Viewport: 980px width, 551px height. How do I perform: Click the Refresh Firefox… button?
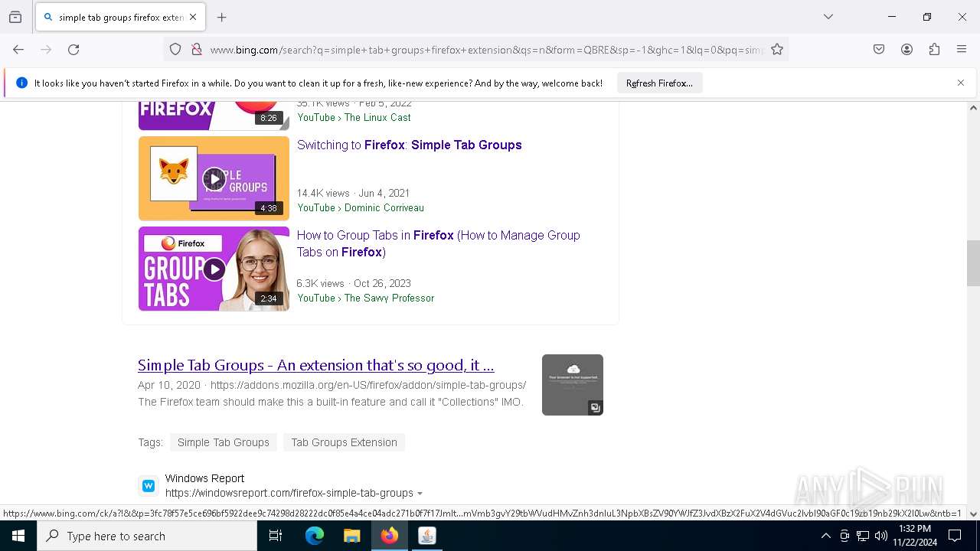pos(659,83)
